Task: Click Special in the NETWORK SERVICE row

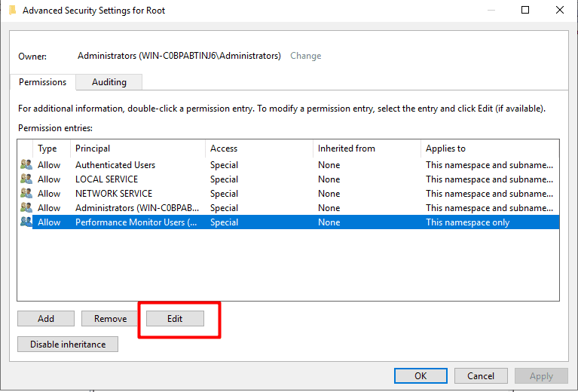Action: pos(224,194)
